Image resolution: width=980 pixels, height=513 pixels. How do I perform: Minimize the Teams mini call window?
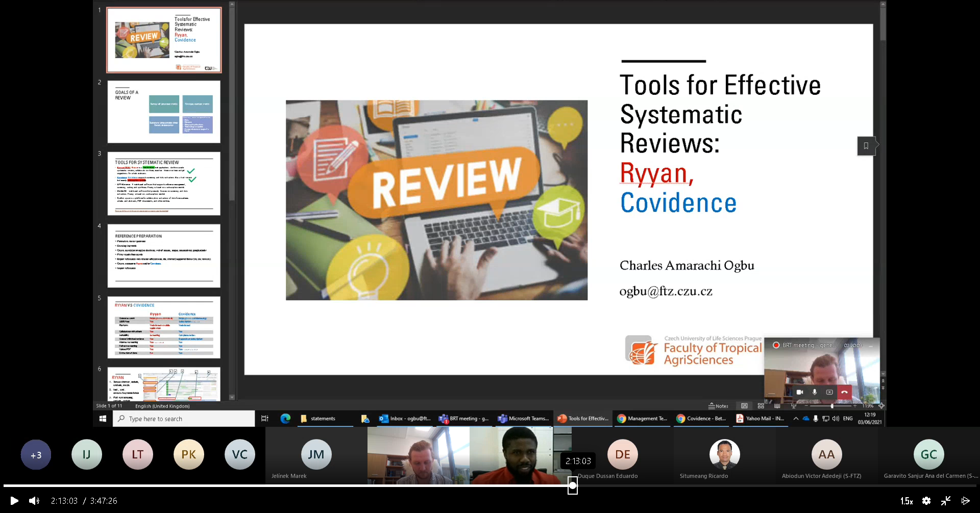point(871,345)
